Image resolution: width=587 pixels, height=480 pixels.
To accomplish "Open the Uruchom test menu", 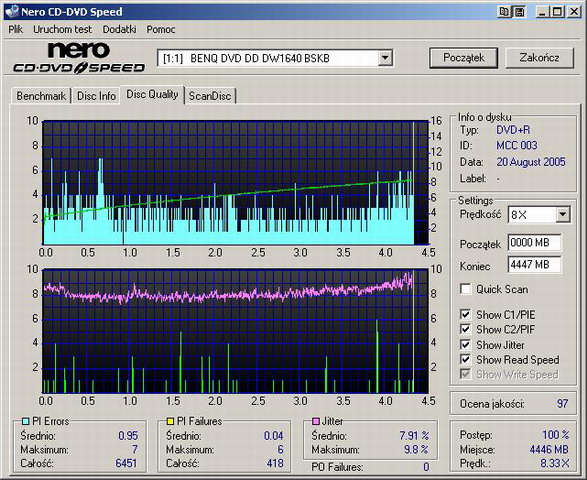I will [x=62, y=29].
